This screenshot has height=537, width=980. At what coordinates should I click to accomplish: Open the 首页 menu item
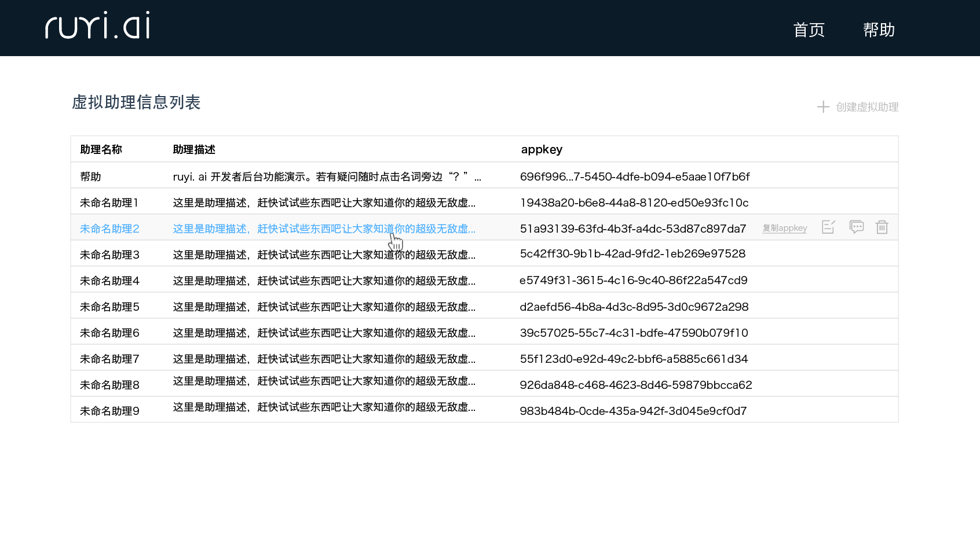[x=809, y=30]
